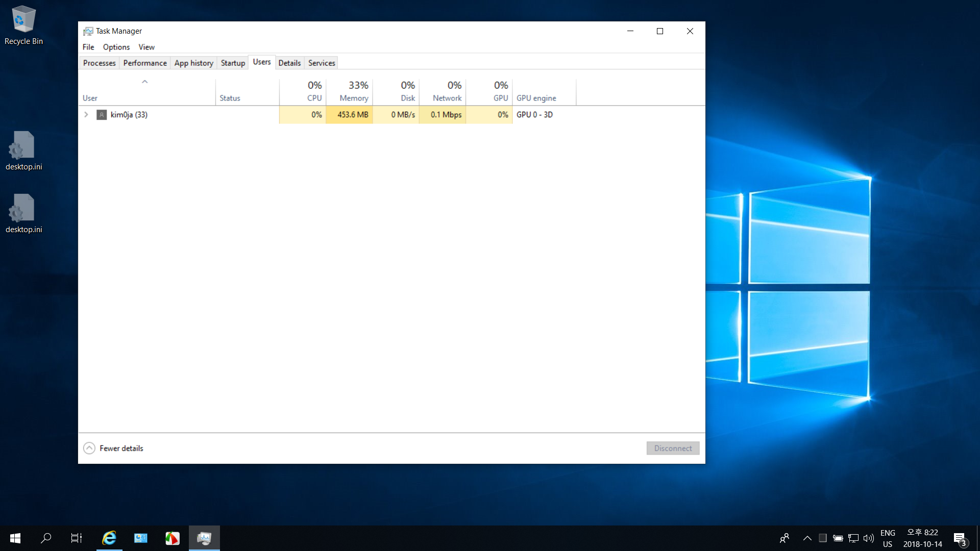This screenshot has height=551, width=980.
Task: Open the clock showing 2018-10-14
Action: click(923, 538)
